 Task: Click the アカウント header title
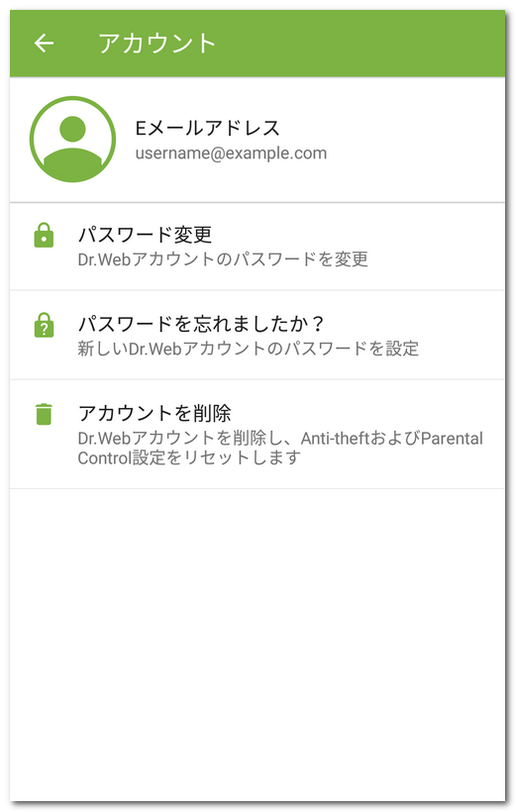[x=156, y=43]
